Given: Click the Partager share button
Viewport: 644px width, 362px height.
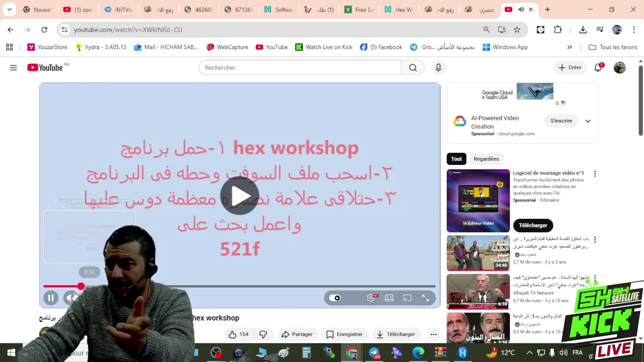Looking at the screenshot, I should click(297, 334).
